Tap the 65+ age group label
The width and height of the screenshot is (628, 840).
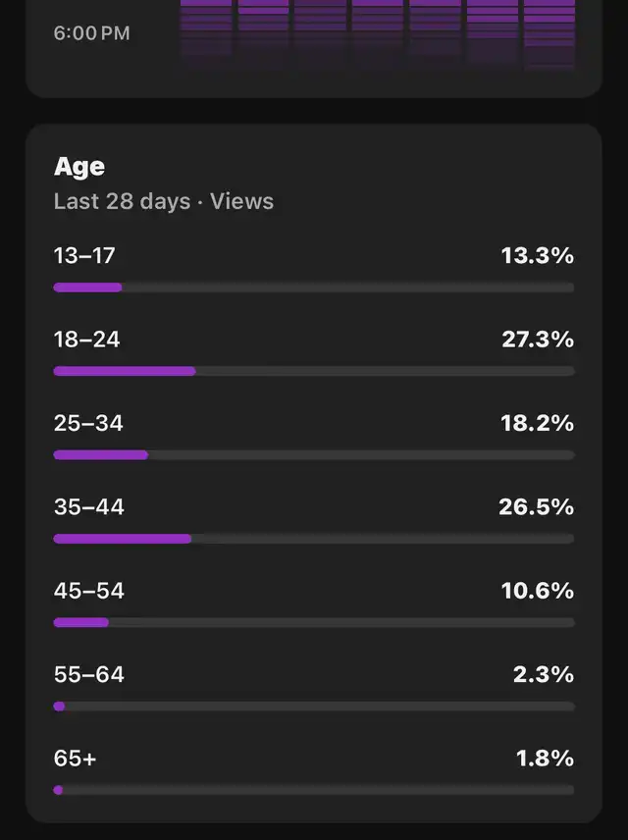tap(74, 759)
